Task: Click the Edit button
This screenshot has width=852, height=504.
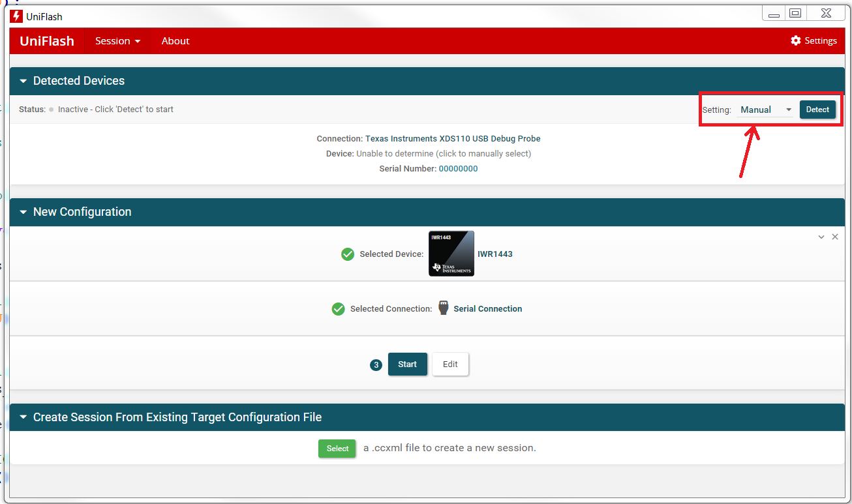Action: [x=450, y=364]
